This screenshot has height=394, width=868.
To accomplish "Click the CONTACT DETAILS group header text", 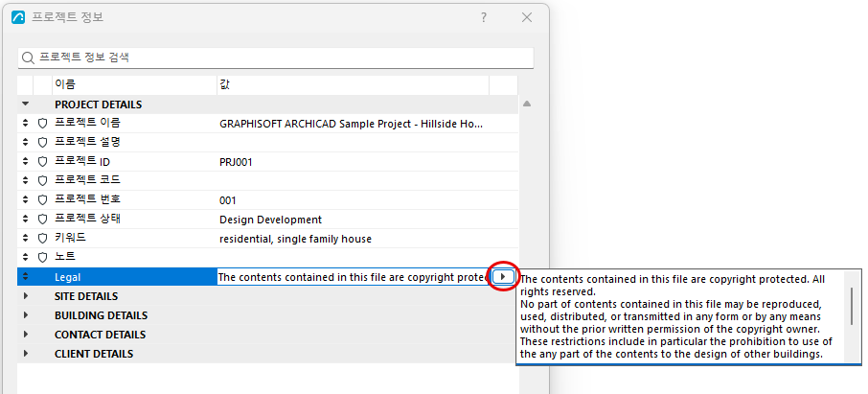I will pyautogui.click(x=100, y=335).
